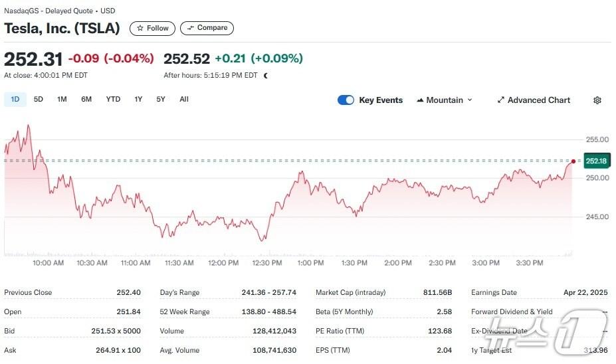Screen dimensions: 616x364
Task: Select the 1D time range tab
Action: (x=15, y=100)
